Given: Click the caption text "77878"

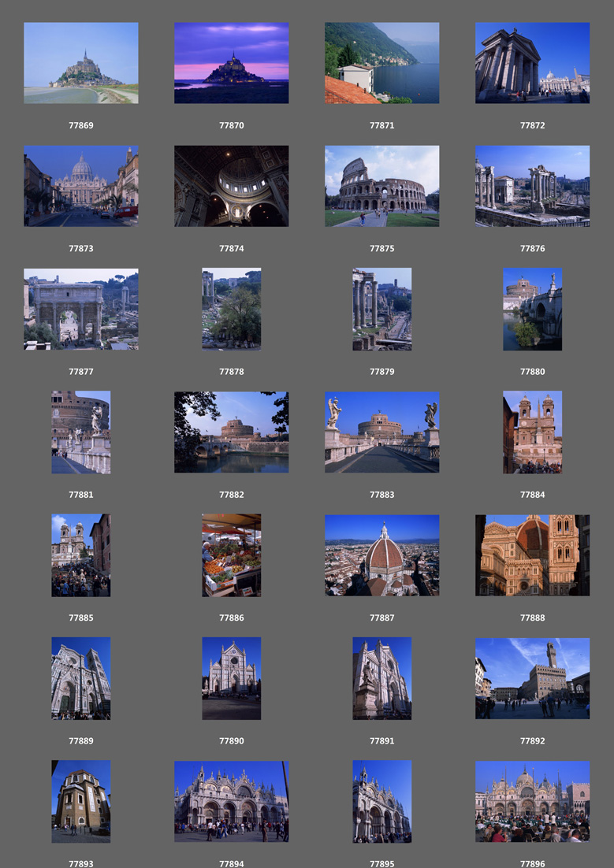Looking at the screenshot, I should pyautogui.click(x=232, y=372).
